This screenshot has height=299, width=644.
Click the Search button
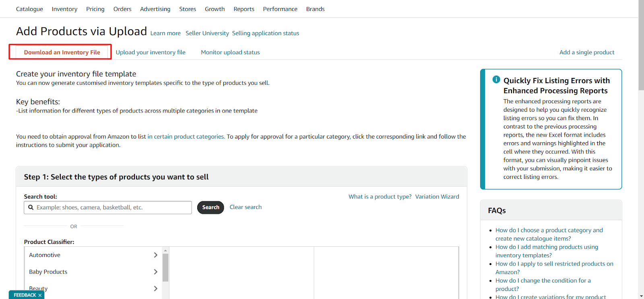211,207
